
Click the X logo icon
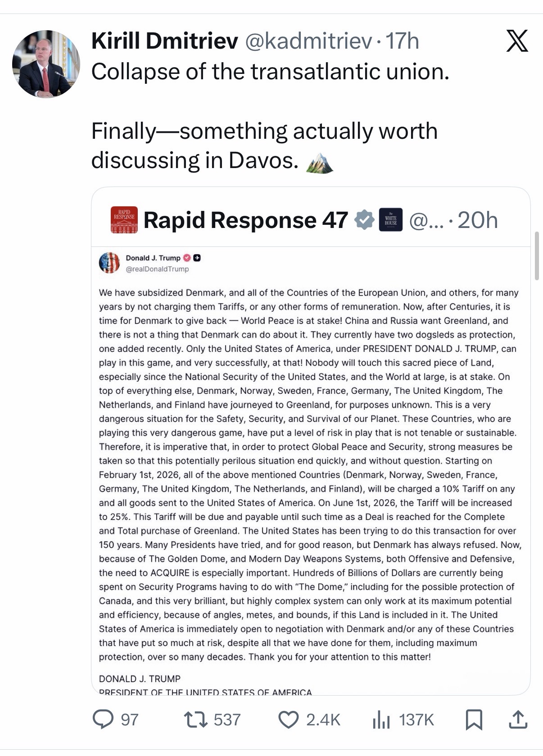(517, 41)
